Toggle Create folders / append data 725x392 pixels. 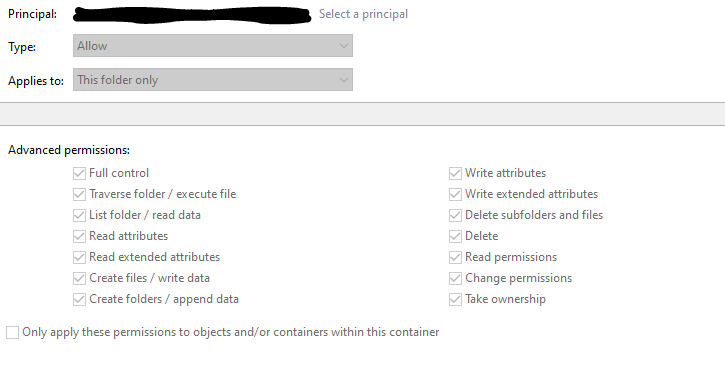pos(79,300)
